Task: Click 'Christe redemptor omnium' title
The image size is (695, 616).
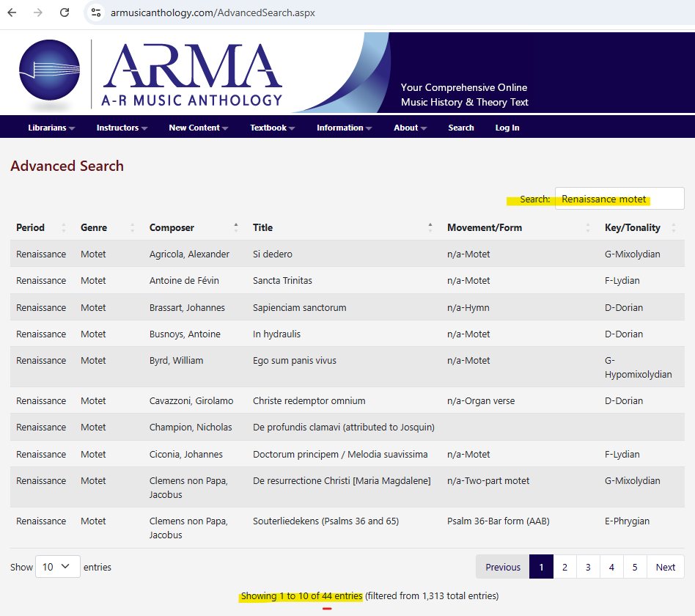Action: tap(309, 401)
